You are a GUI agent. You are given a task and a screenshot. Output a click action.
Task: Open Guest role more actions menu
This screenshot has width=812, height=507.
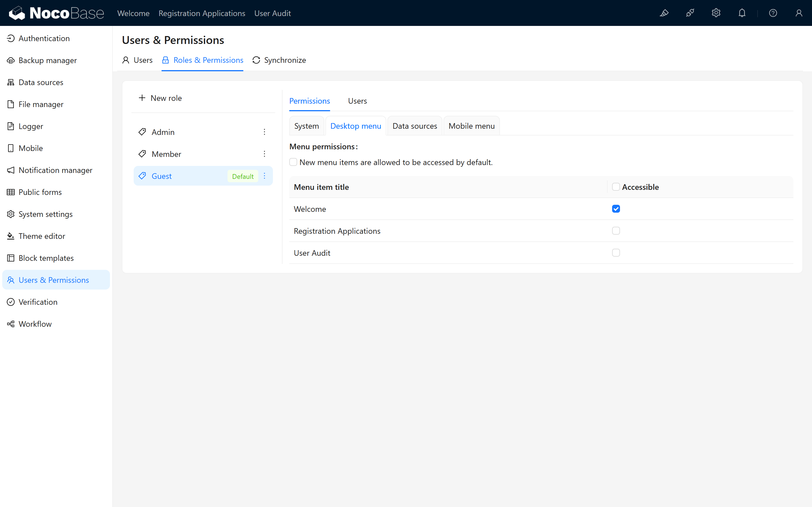(264, 176)
